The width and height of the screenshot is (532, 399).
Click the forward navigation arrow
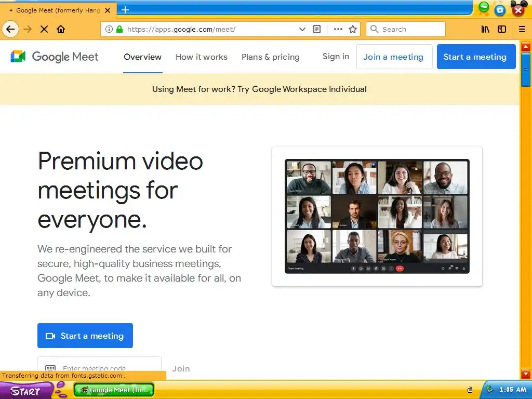coord(28,29)
